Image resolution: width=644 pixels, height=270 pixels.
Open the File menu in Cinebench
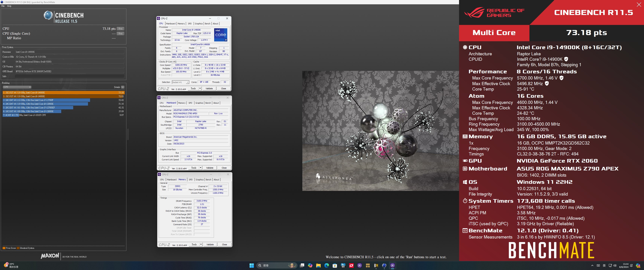click(3, 6)
